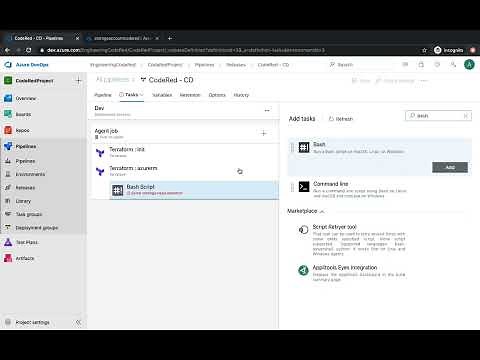Switch to the Retention tab
This screenshot has height=360, width=480.
[x=190, y=95]
